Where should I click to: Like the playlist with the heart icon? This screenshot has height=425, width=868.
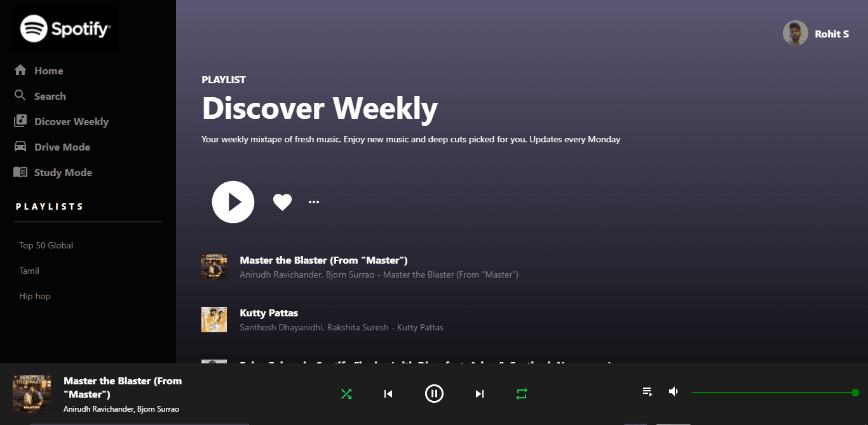point(282,202)
